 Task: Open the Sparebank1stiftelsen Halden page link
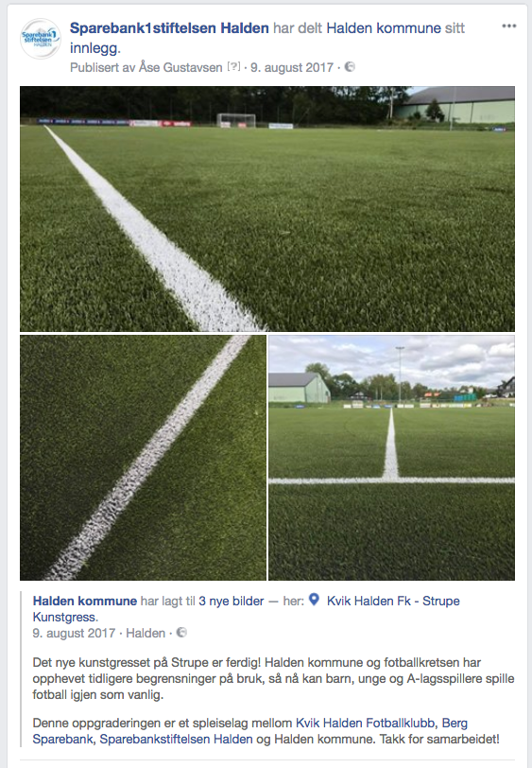pyautogui.click(x=169, y=28)
